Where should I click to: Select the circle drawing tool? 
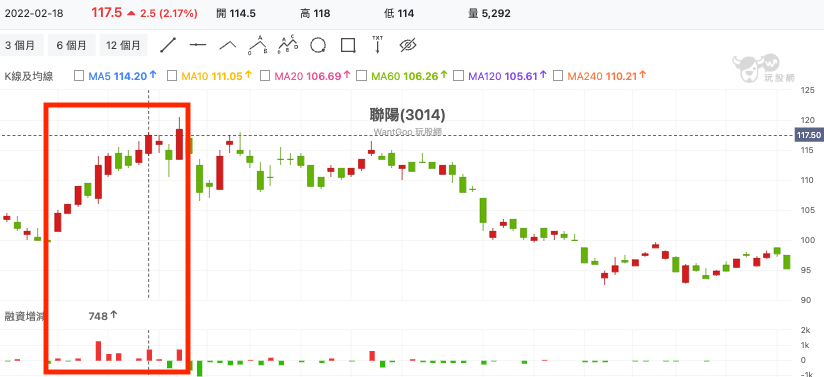(x=318, y=45)
